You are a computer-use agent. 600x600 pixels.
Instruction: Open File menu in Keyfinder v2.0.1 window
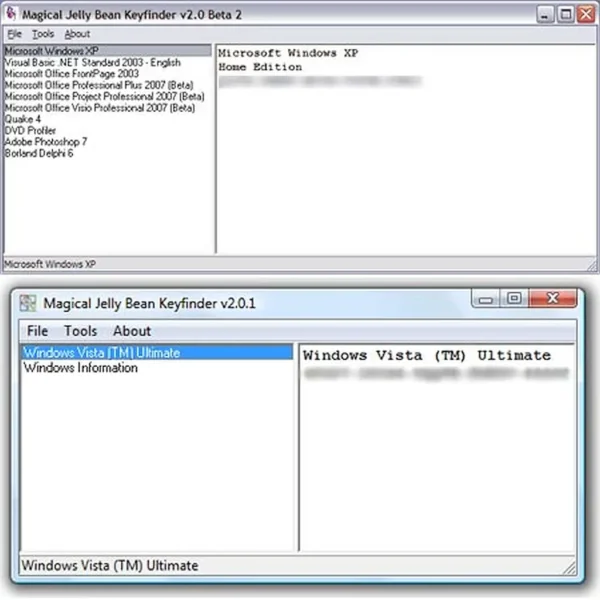coord(38,331)
